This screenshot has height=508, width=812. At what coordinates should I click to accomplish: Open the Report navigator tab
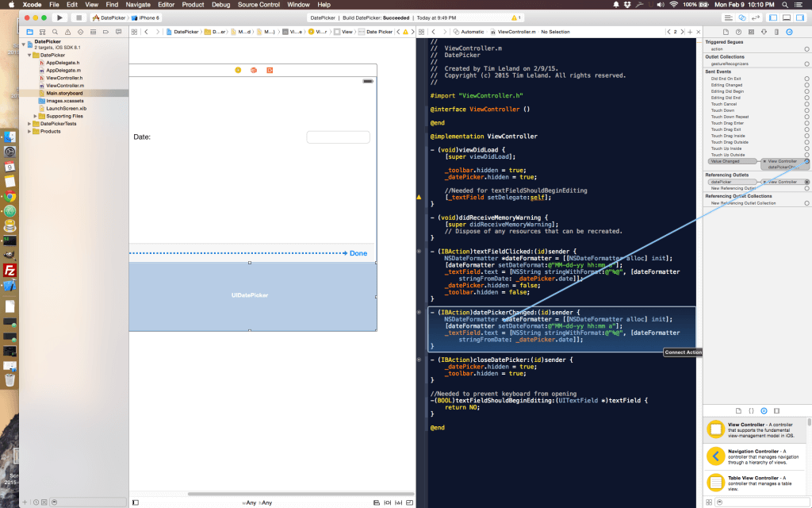tap(118, 32)
